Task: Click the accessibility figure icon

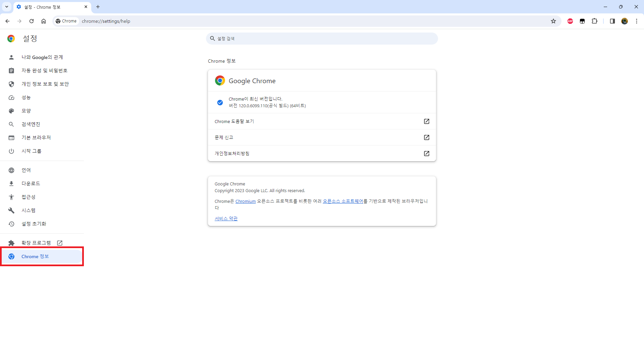Action: (11, 197)
